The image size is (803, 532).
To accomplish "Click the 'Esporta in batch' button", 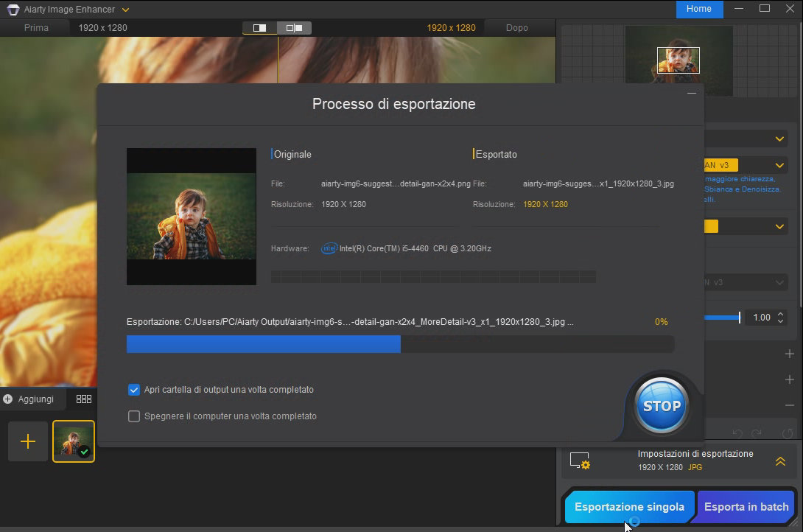I will pyautogui.click(x=746, y=507).
